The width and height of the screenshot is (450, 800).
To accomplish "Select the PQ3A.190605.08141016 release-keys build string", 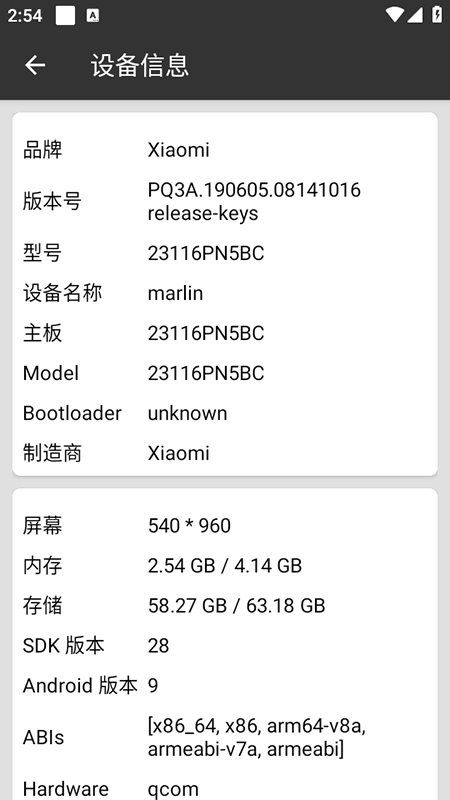I will pyautogui.click(x=254, y=202).
